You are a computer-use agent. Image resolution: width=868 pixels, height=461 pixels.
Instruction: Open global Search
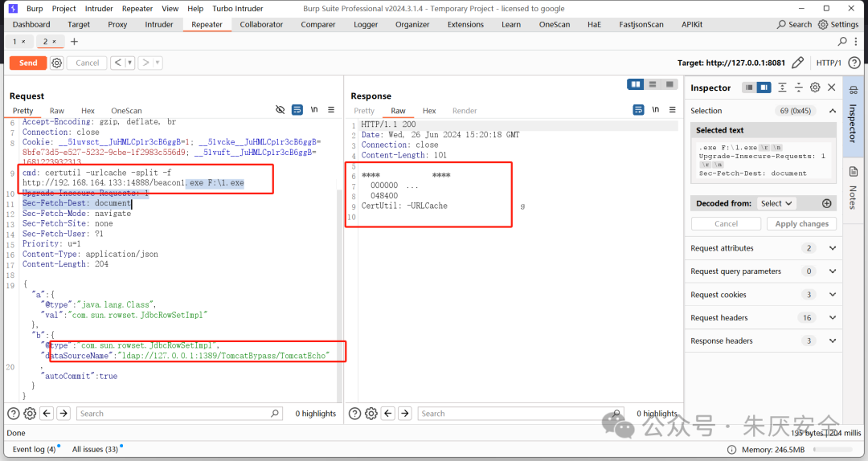coord(794,24)
